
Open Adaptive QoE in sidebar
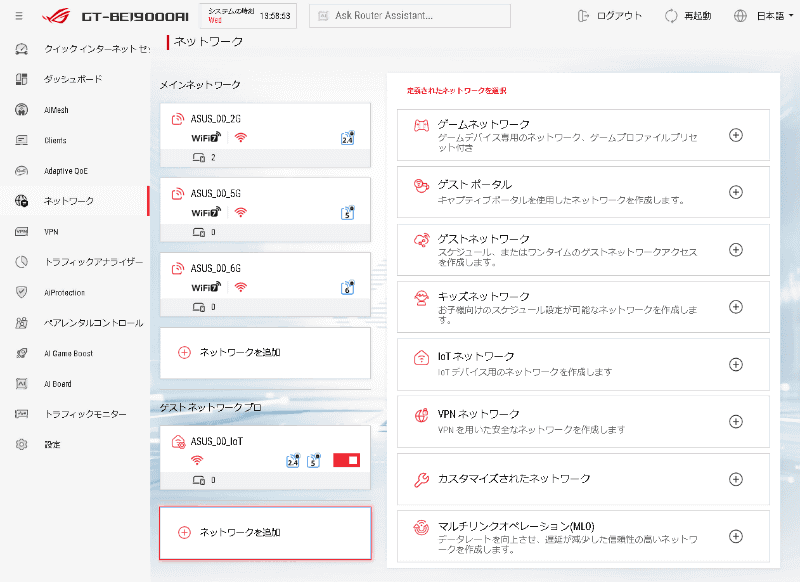[75, 171]
